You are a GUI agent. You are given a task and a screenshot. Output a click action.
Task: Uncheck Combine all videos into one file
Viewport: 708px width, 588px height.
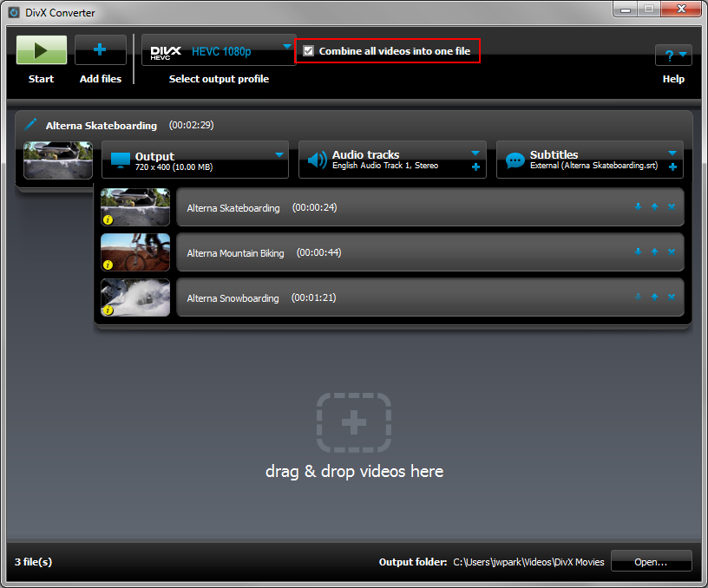click(x=309, y=50)
